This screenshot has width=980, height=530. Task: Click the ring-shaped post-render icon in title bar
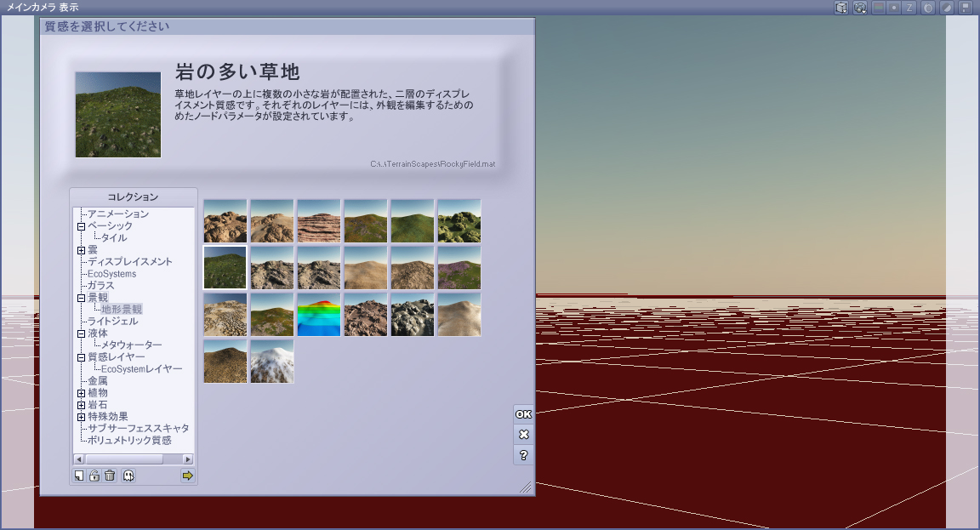coord(928,8)
